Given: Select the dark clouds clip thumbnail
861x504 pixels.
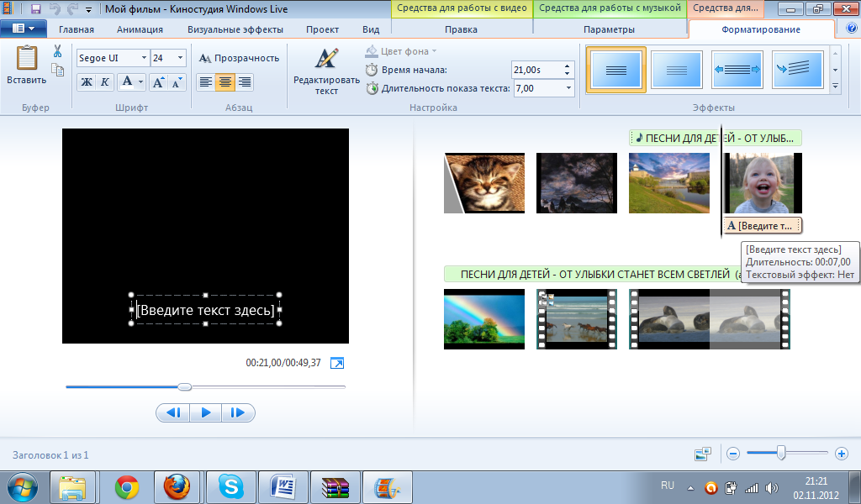Looking at the screenshot, I should pyautogui.click(x=577, y=183).
